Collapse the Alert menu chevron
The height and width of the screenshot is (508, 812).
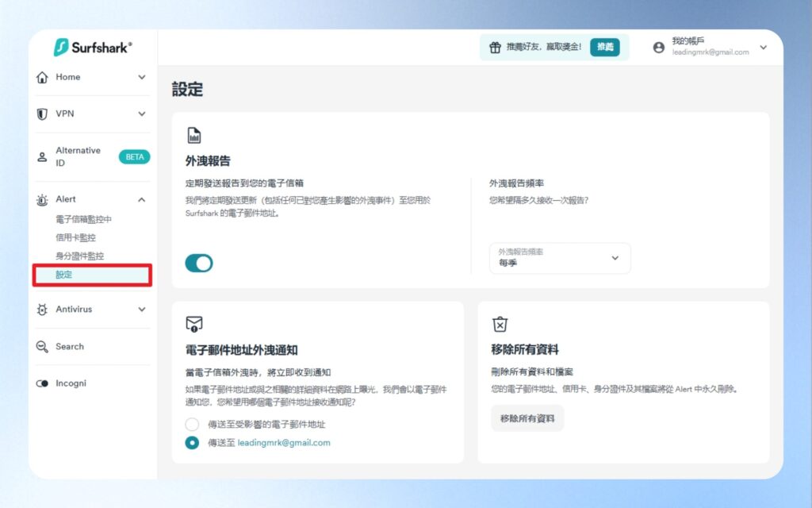142,199
